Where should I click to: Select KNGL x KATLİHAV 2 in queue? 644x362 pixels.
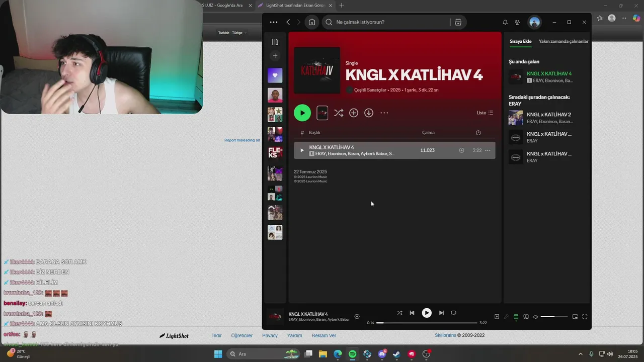click(x=547, y=118)
